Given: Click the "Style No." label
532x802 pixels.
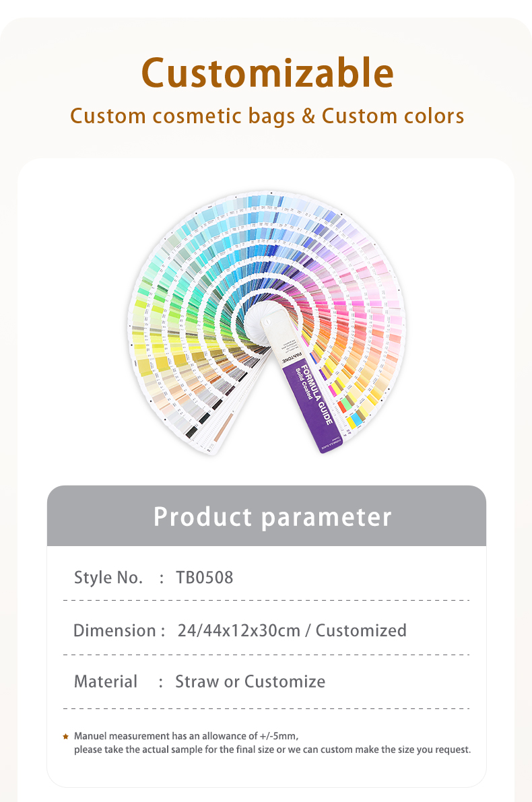Looking at the screenshot, I should (108, 578).
